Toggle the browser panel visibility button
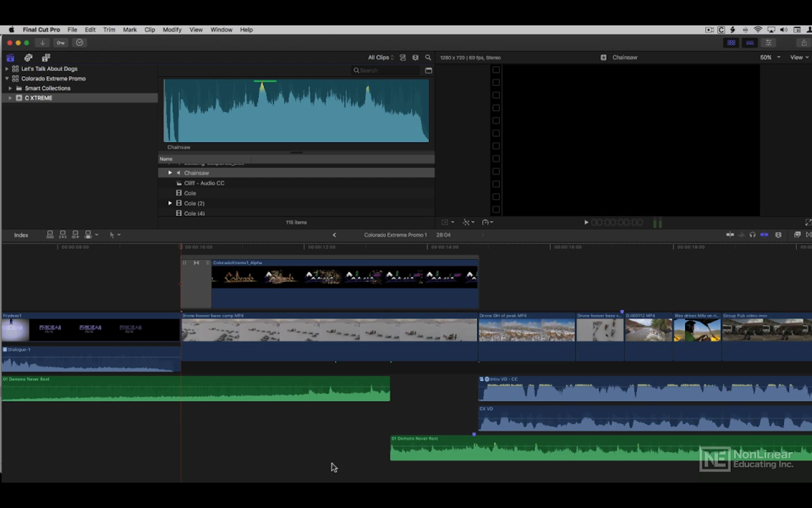The height and width of the screenshot is (508, 812). coord(731,43)
